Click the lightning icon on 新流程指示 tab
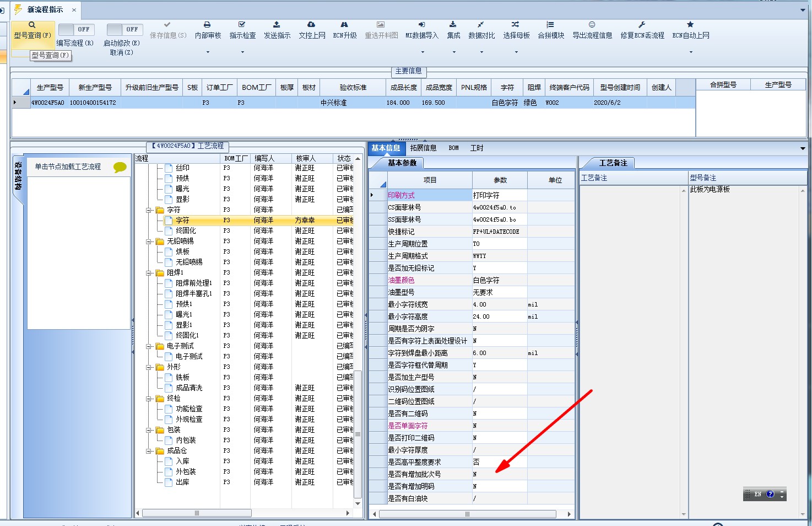The image size is (812, 526). 18,9
